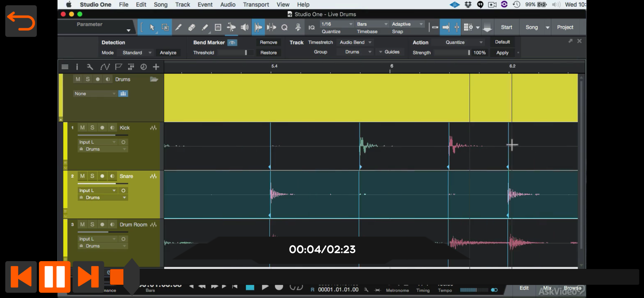Open the track list icon
The height and width of the screenshot is (298, 644).
pyautogui.click(x=65, y=67)
